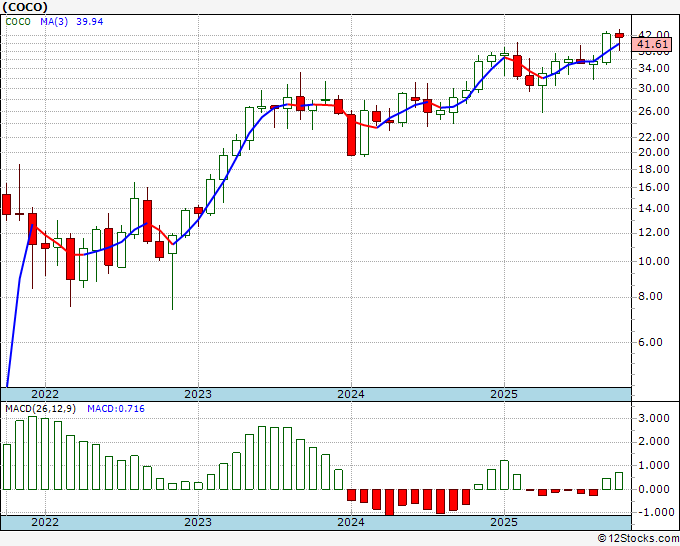Click the (COCO) chart title
Viewport: 680px width, 546px height.
tap(25, 7)
